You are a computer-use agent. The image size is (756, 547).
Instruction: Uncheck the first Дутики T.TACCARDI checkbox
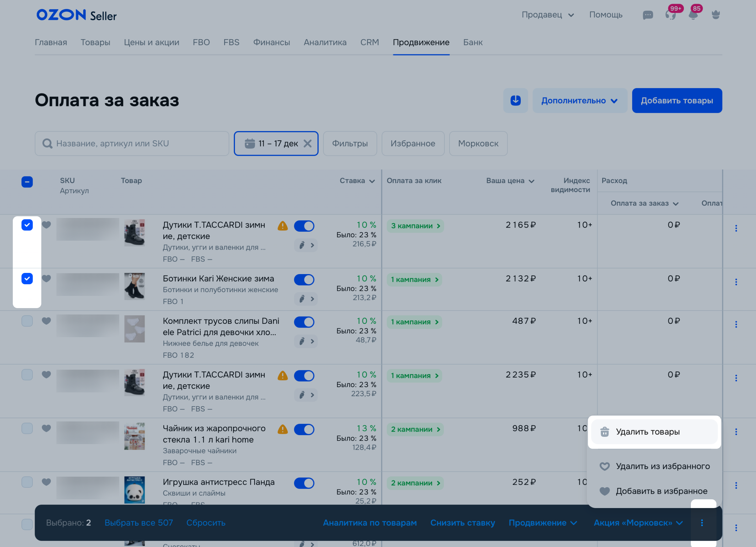(27, 225)
